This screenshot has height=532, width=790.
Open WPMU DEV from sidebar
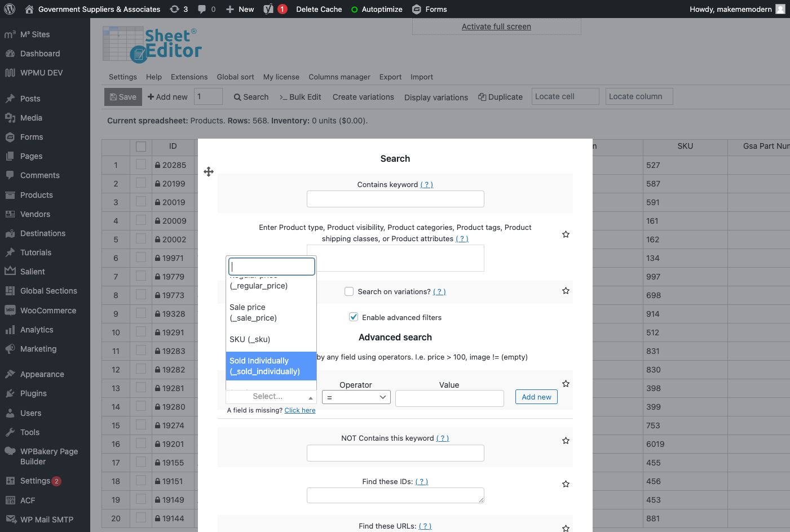pos(41,73)
